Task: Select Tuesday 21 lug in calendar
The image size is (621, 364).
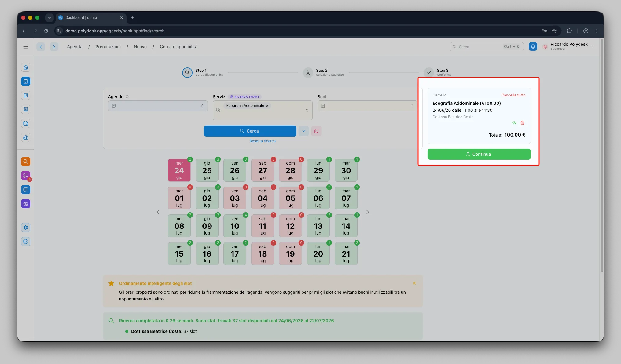Action: pyautogui.click(x=346, y=254)
